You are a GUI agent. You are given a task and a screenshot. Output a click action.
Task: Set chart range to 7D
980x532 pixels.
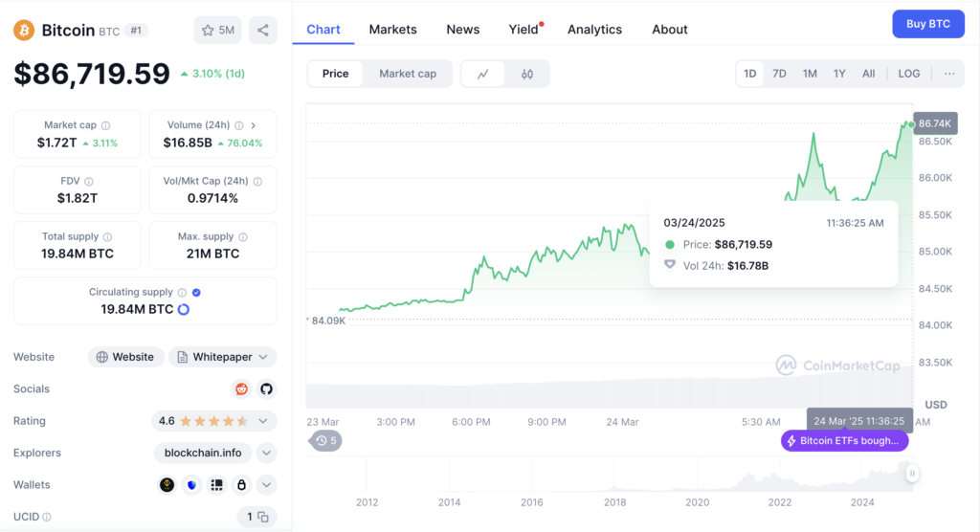click(x=779, y=74)
